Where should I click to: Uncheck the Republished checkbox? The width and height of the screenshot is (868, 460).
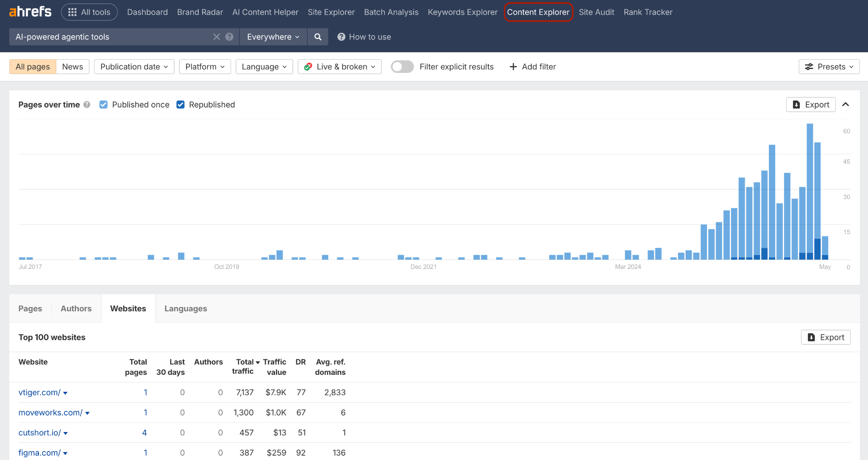pos(181,105)
